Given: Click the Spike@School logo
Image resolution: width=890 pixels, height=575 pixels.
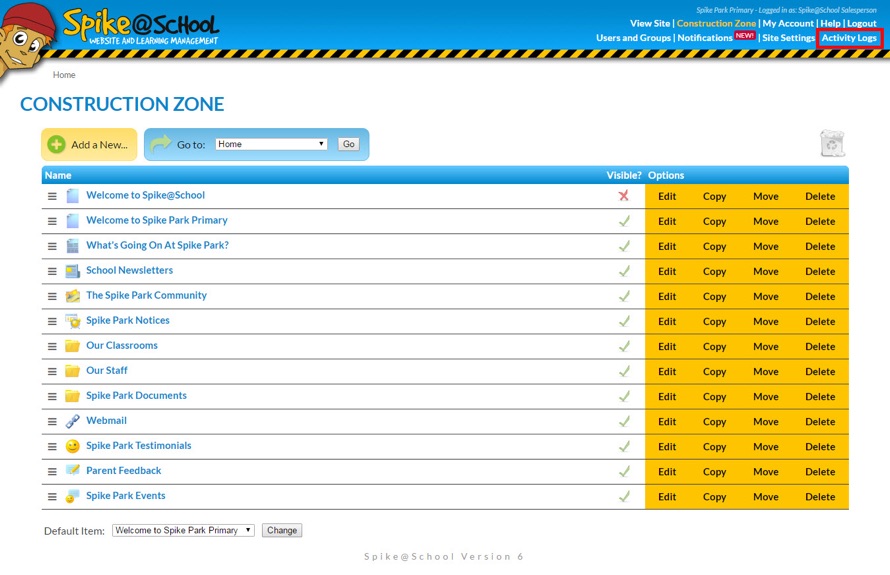Looking at the screenshot, I should coord(141,26).
